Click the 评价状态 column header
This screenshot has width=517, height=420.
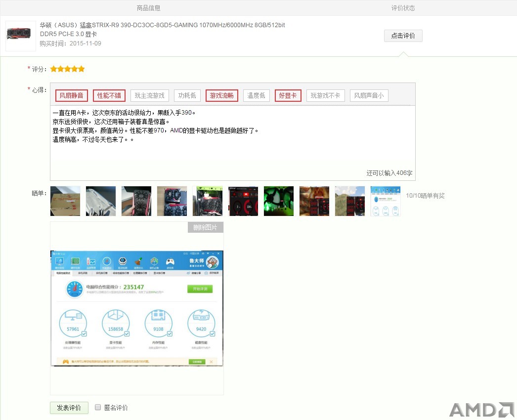pos(403,8)
